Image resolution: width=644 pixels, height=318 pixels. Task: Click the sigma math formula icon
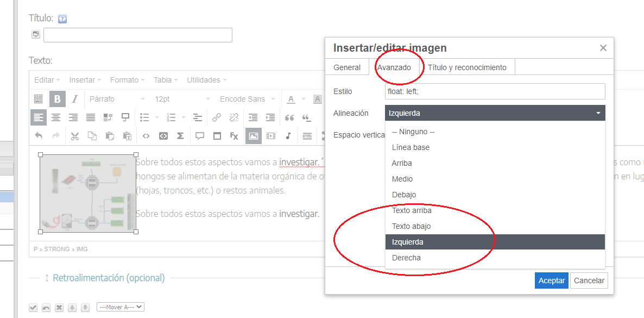tap(180, 136)
